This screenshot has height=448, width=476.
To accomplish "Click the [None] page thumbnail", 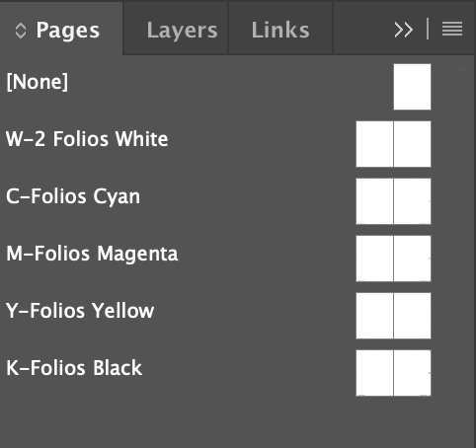I will click(x=412, y=87).
